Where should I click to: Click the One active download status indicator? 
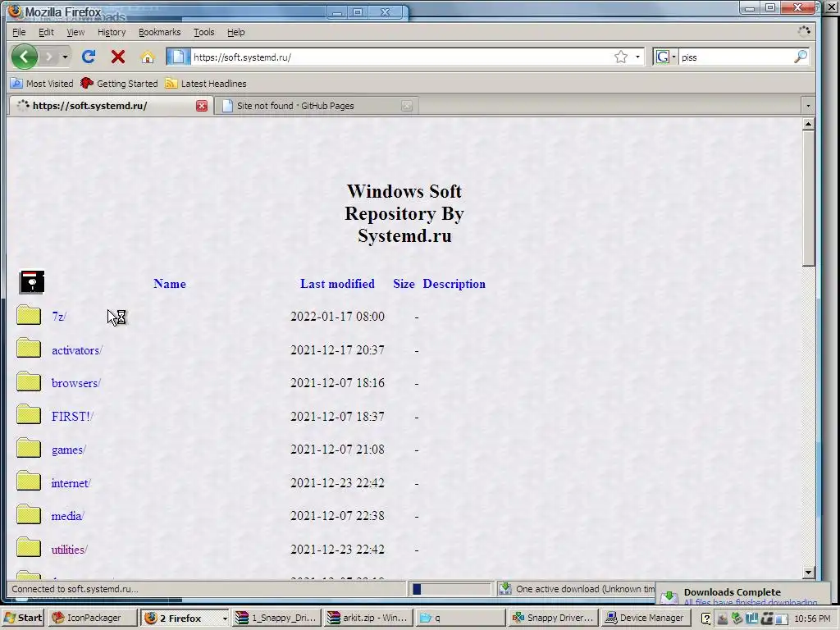(577, 589)
